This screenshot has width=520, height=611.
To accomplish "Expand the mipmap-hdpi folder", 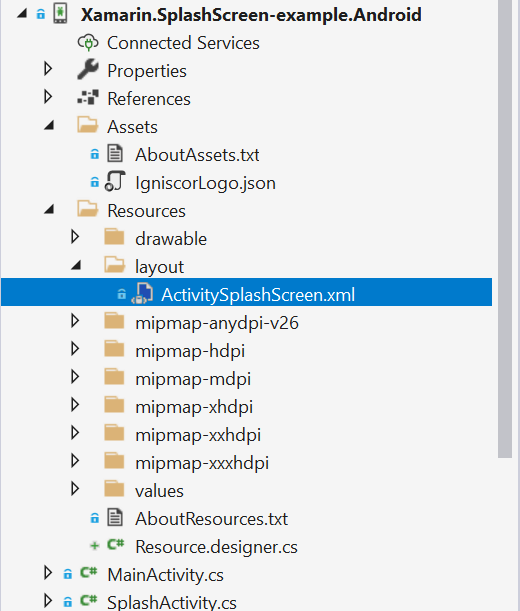I will (75, 349).
